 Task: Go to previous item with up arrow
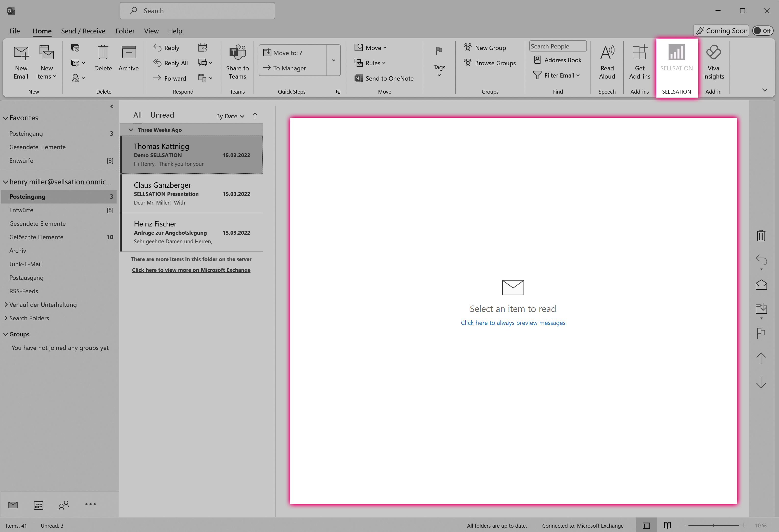tap(761, 358)
